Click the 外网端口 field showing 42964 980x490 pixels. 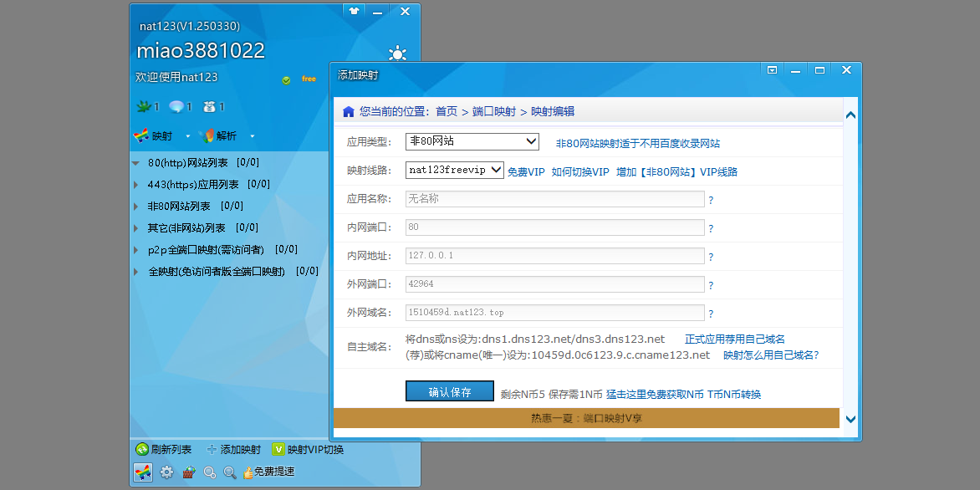(555, 284)
